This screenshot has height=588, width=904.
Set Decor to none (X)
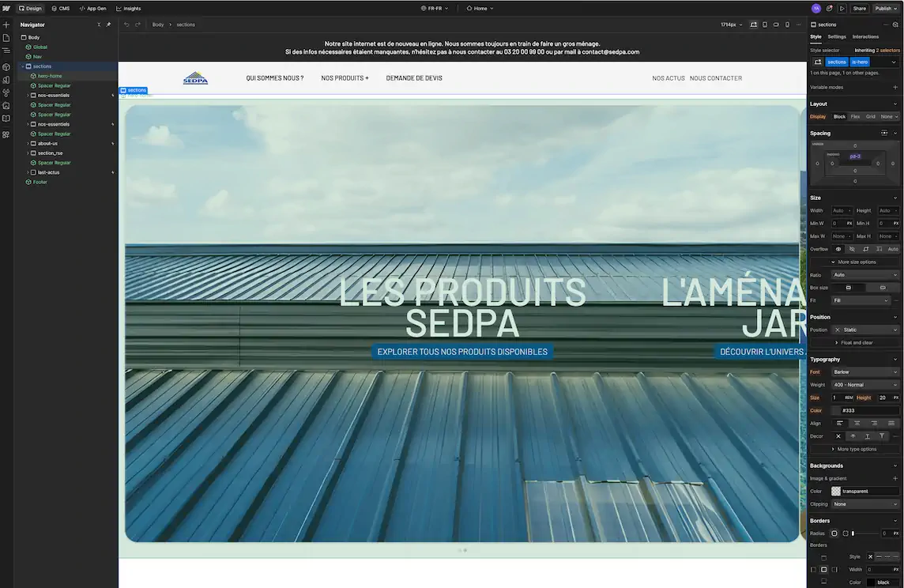(838, 436)
